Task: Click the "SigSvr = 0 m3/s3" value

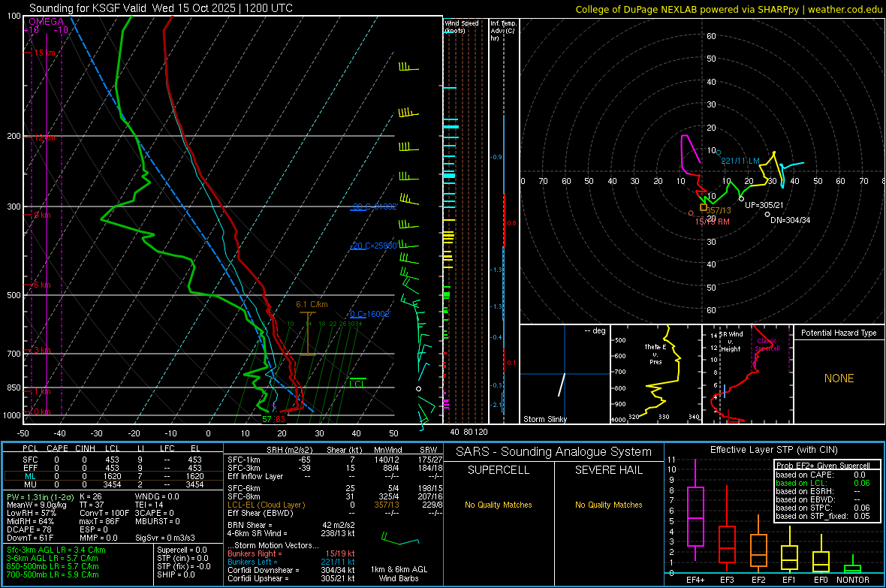Action: point(165,538)
